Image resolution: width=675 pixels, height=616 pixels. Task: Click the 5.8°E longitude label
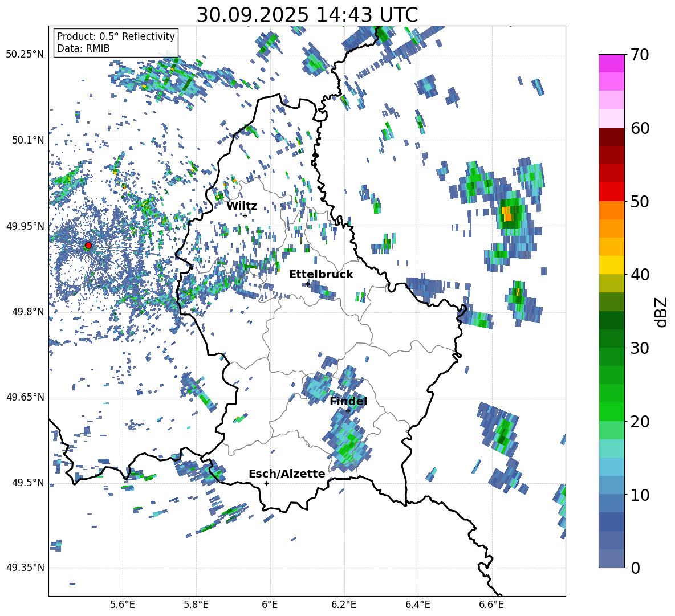[196, 605]
